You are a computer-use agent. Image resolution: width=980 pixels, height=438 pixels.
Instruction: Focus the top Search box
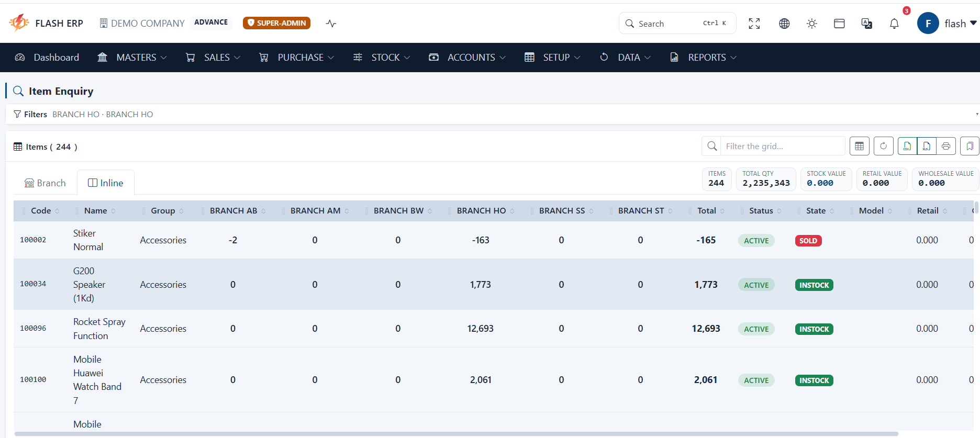coord(677,24)
